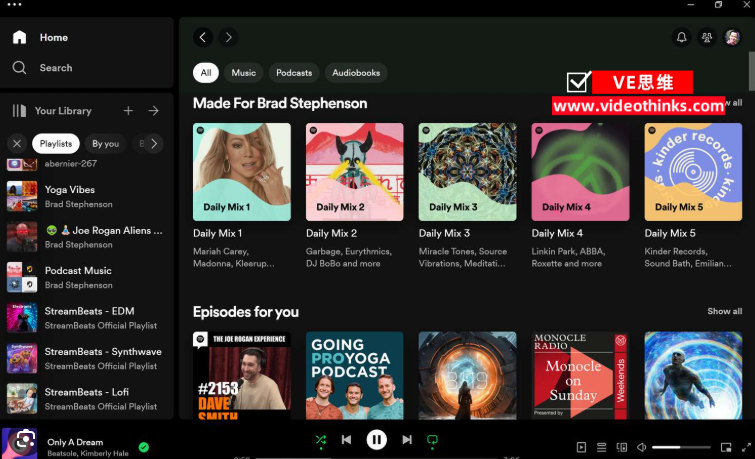Select the Podcasts filter tab
The height and width of the screenshot is (459, 755).
click(294, 73)
